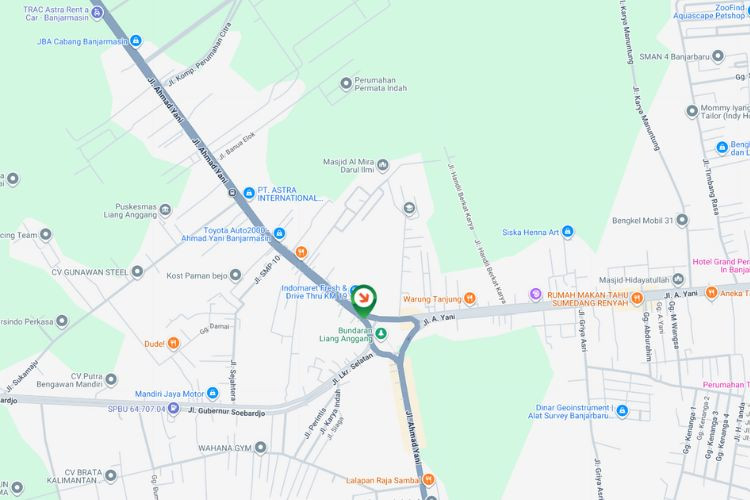This screenshot has width=750, height=500.
Task: Click the green location pin with red arrow
Action: [x=364, y=300]
